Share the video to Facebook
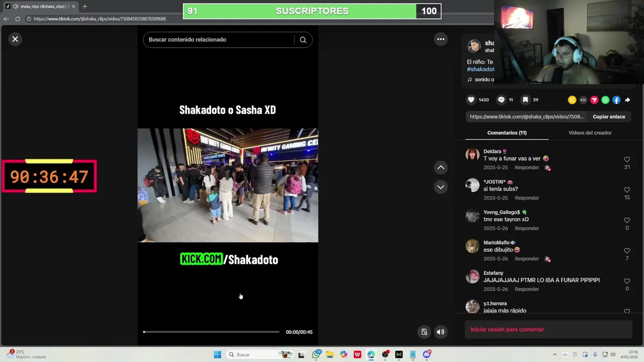Image resolution: width=644 pixels, height=362 pixels. point(616,100)
